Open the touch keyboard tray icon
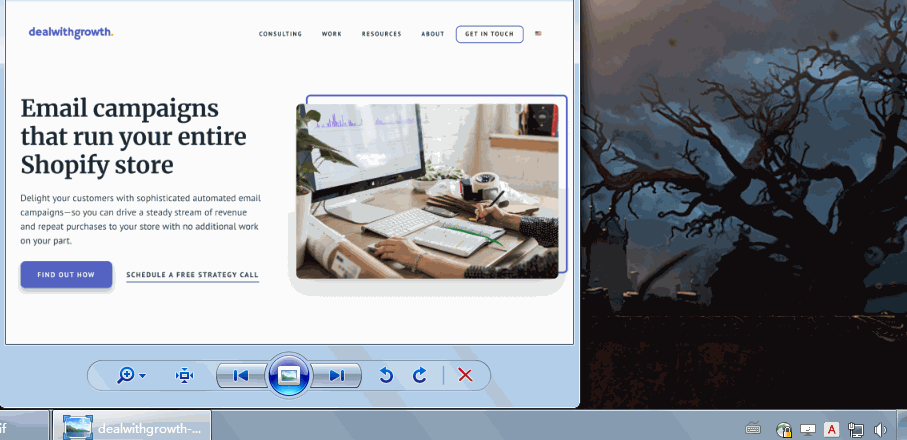This screenshot has height=440, width=907. click(x=753, y=429)
